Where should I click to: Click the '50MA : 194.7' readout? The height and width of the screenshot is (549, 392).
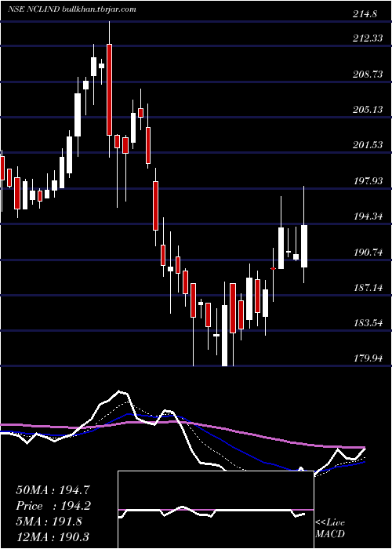point(53,490)
